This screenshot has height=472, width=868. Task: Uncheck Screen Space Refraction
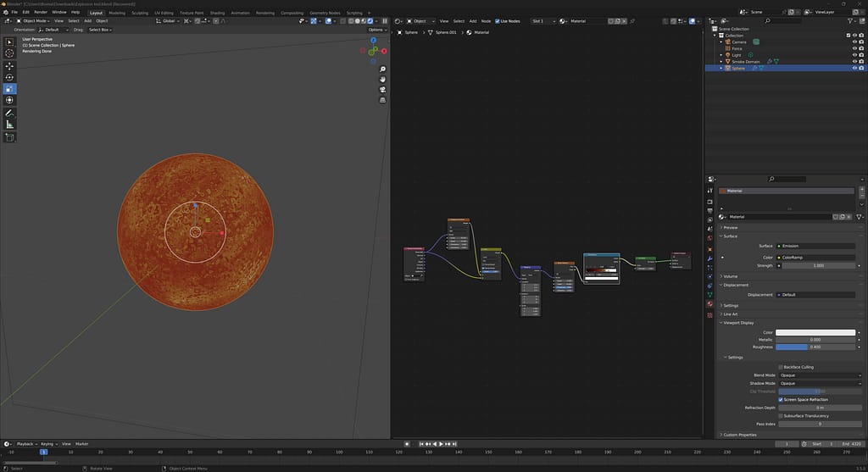[x=781, y=399]
